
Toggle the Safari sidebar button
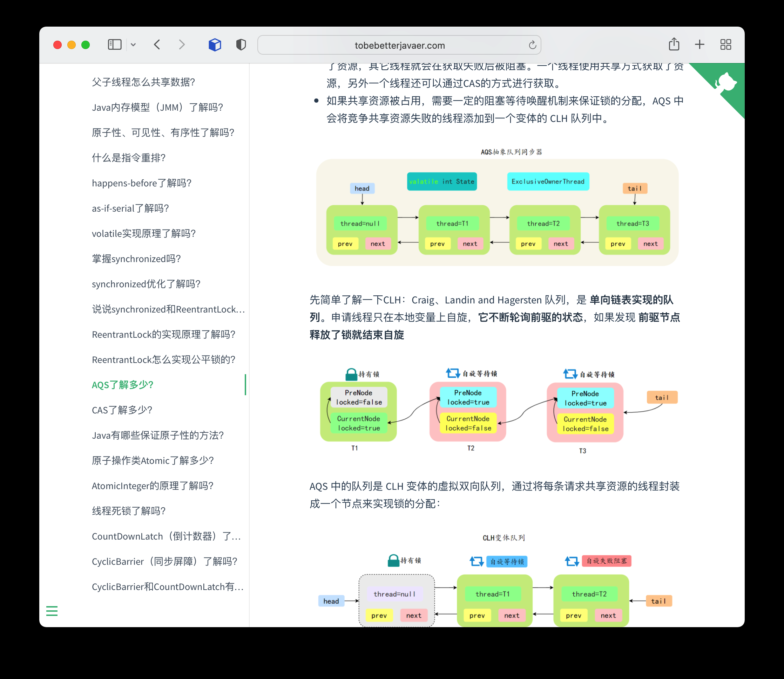(115, 45)
